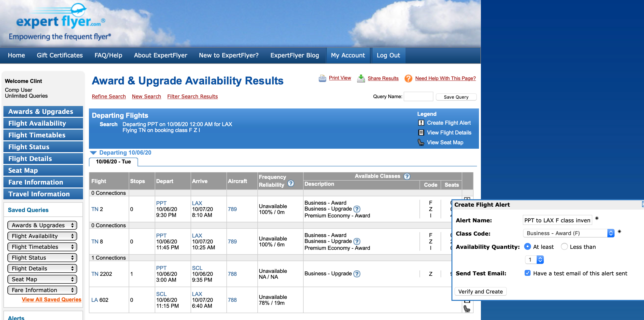Click the Share Results download icon
644x320 pixels.
[x=361, y=79]
